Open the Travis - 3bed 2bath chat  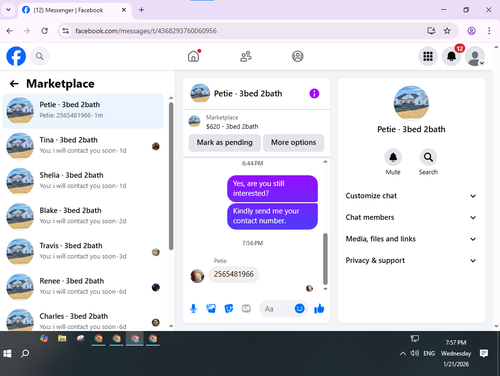coord(83,252)
